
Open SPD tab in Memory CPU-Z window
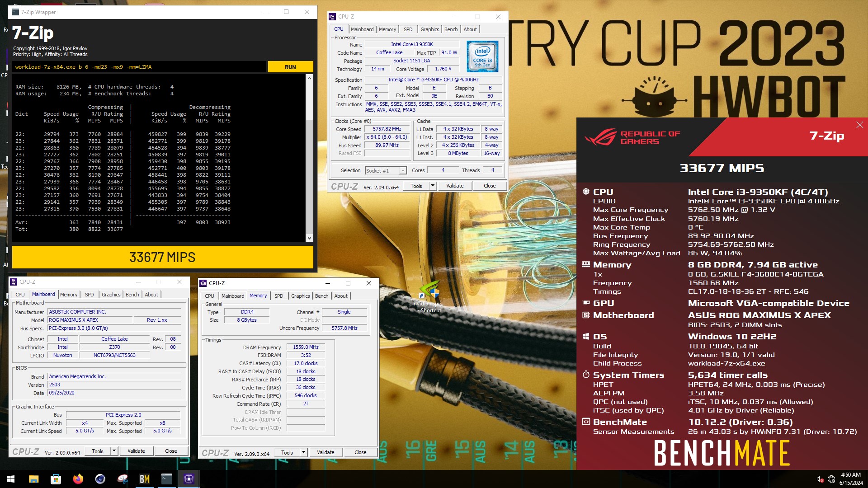[279, 296]
